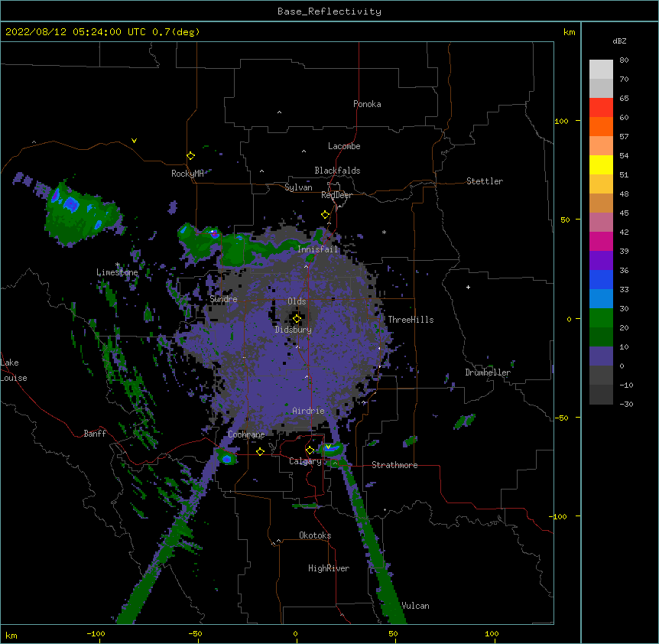Click the 33 value on the dBZ scale
659x644 pixels.
click(x=624, y=290)
